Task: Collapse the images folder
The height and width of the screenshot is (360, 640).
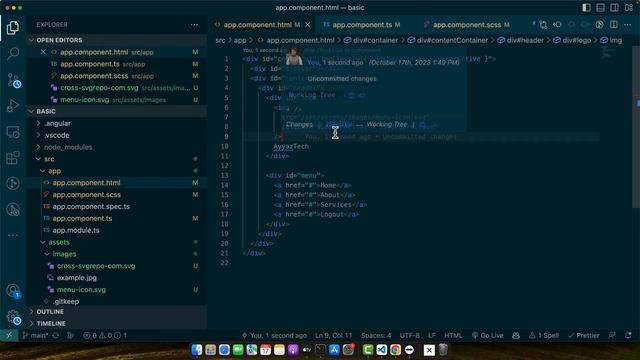Action: point(116,254)
